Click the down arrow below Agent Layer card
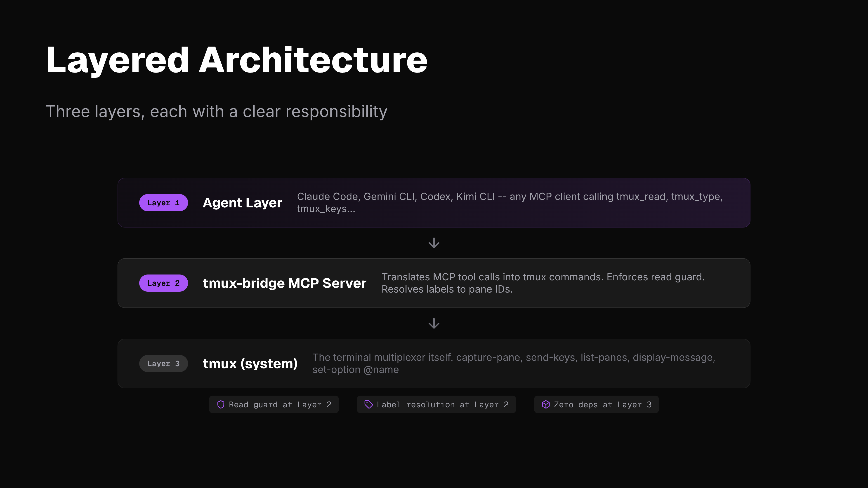The width and height of the screenshot is (868, 488). [434, 243]
